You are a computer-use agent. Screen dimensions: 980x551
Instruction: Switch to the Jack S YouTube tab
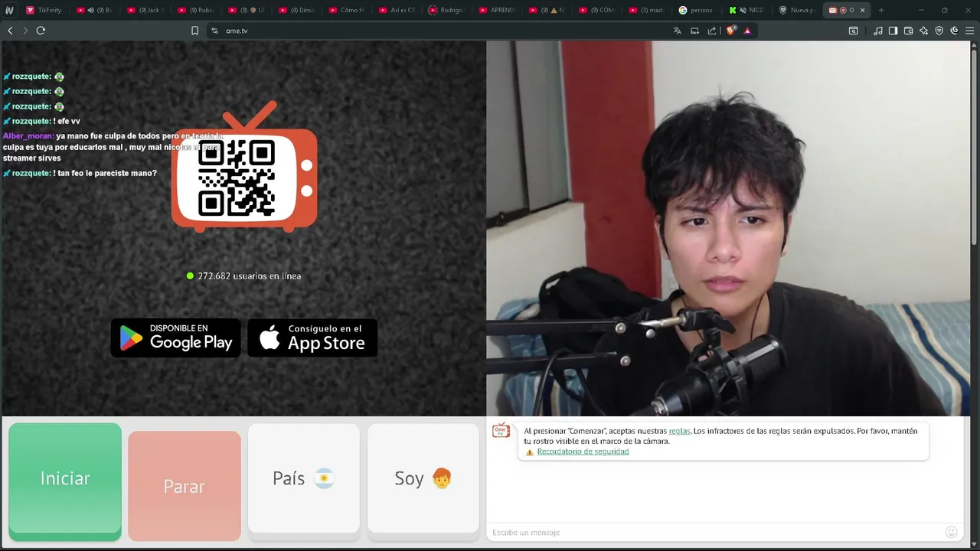pos(145,10)
